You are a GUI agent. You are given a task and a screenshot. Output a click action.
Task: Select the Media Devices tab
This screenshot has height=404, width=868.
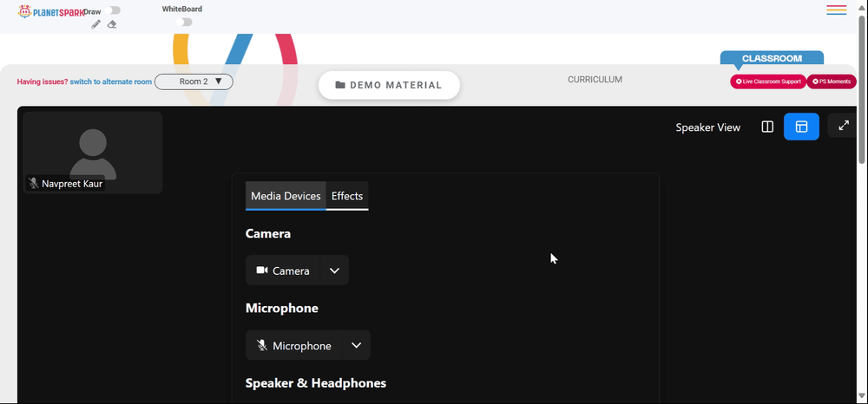286,196
